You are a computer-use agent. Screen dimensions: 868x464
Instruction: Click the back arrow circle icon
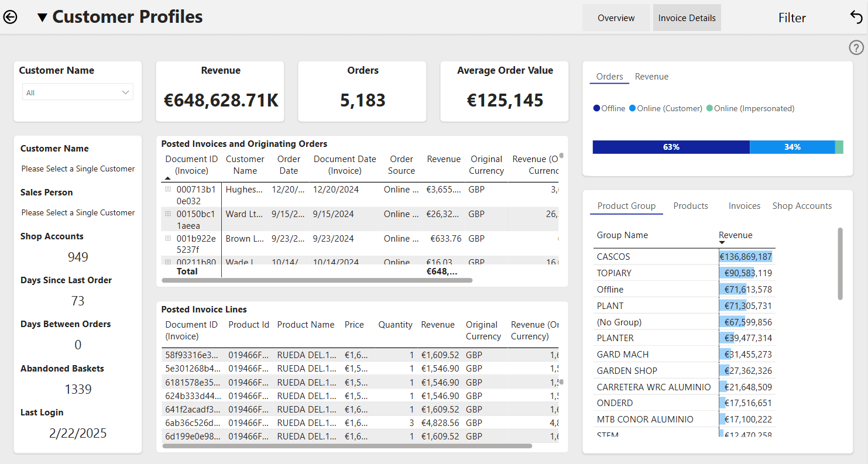point(11,17)
